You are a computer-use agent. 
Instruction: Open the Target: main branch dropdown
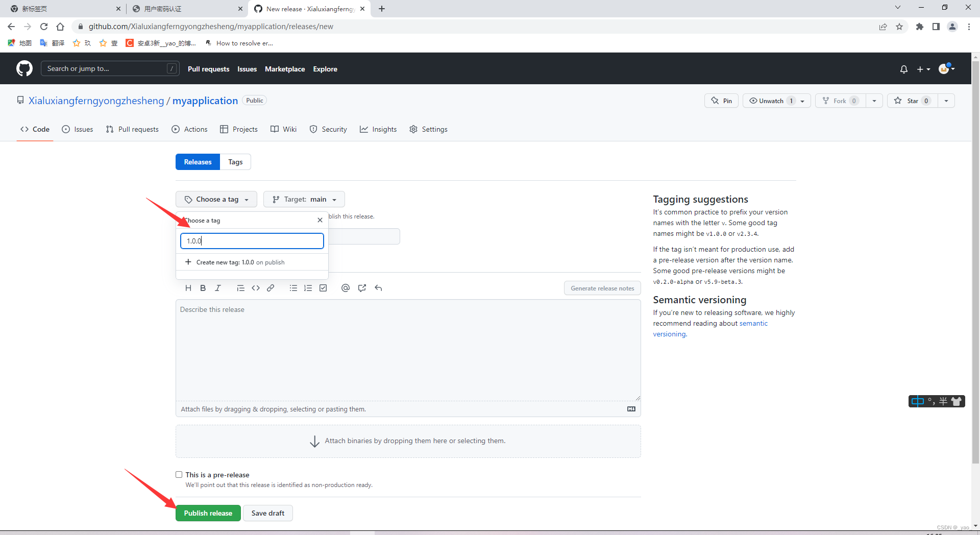click(304, 199)
